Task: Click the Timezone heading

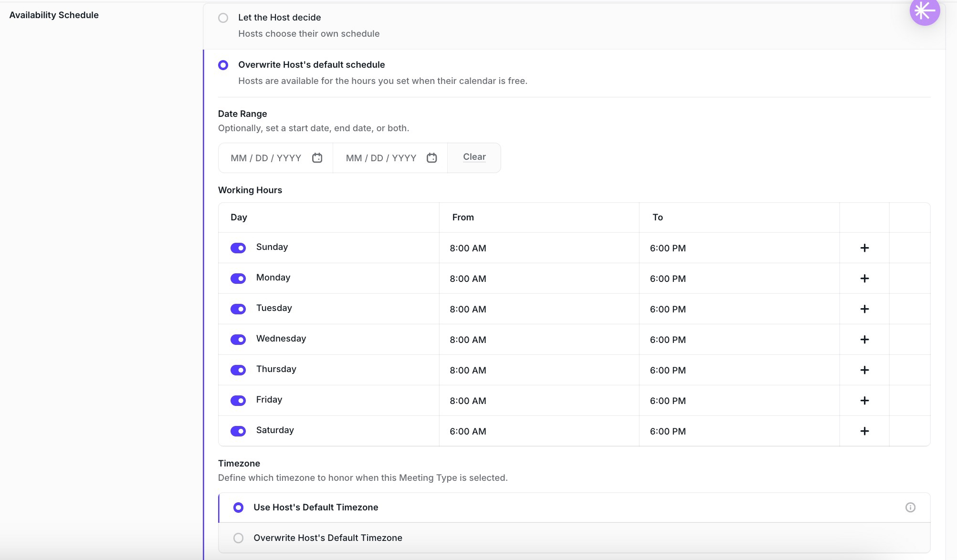Action: coord(239,464)
